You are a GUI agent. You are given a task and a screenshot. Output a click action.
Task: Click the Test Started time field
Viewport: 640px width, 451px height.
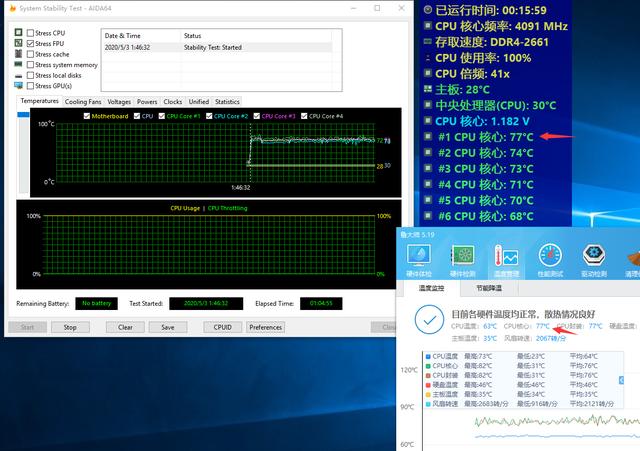(x=206, y=303)
